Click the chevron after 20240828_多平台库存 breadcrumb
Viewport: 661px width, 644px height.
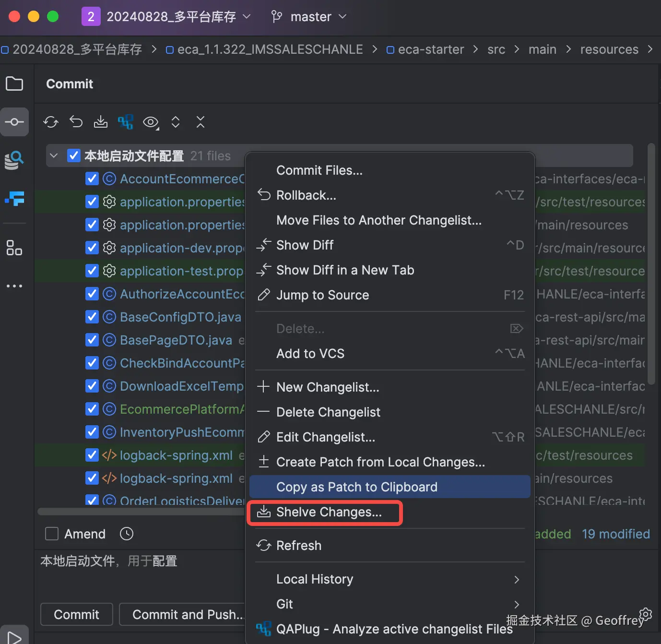154,49
